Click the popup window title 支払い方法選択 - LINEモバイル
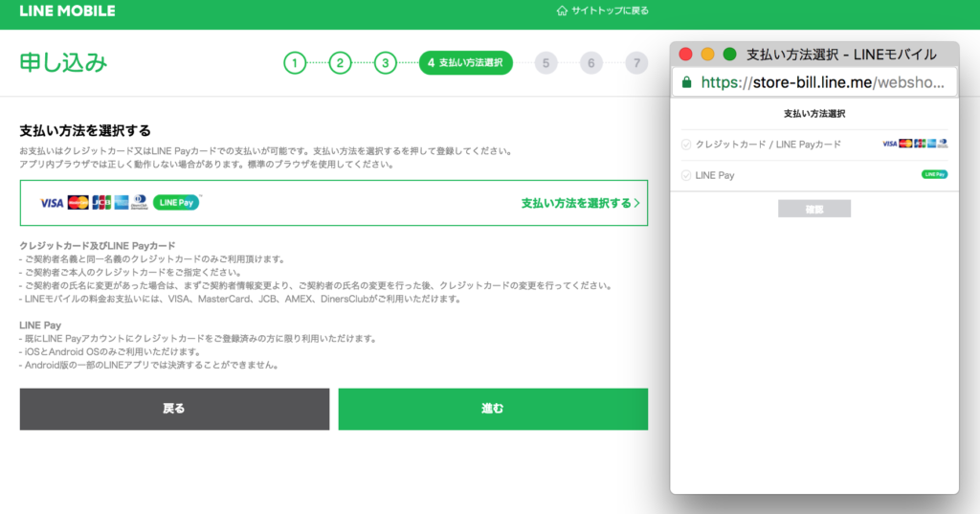 [841, 55]
